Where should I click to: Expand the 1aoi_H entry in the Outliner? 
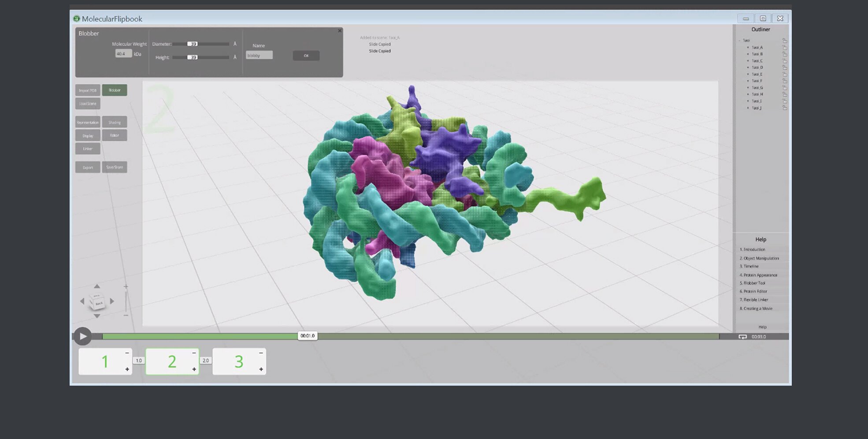pos(748,94)
